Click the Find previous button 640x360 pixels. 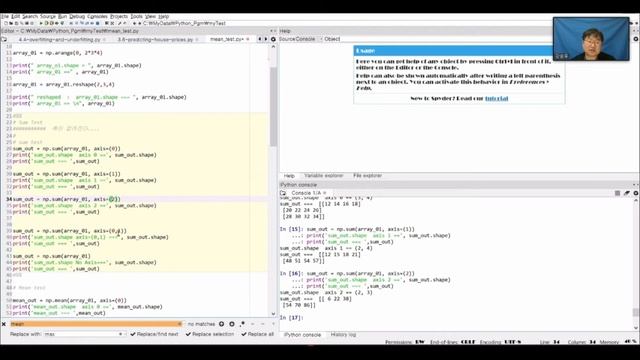pyautogui.click(x=221, y=324)
